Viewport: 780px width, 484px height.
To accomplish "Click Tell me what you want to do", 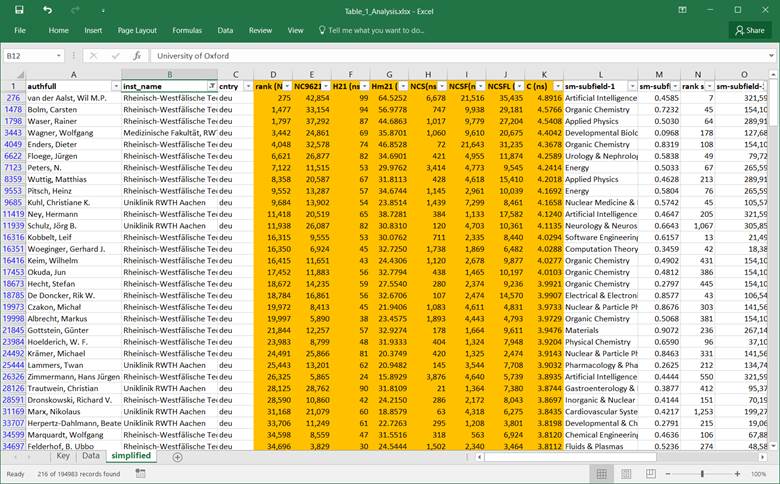I will (372, 30).
